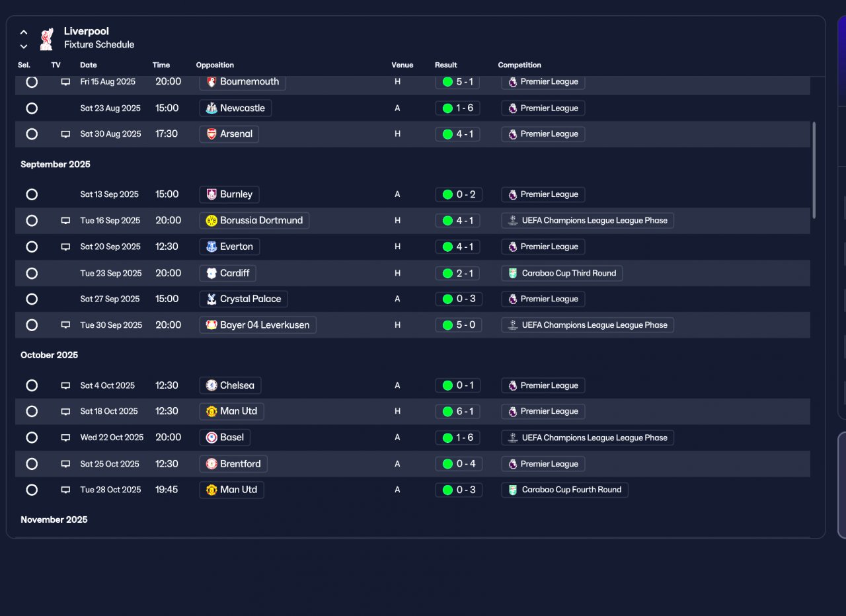Click TV icon on Bournemouth row
The image size is (846, 616).
point(65,82)
